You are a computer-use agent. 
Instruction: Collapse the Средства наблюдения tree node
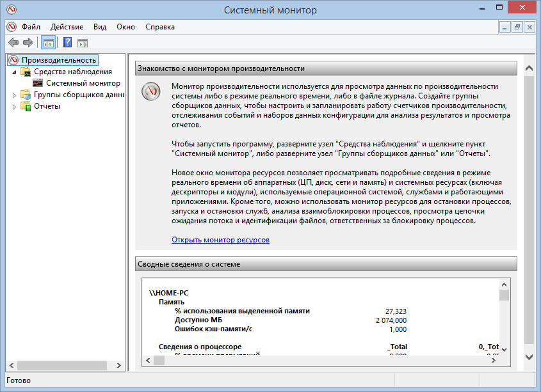click(x=14, y=72)
